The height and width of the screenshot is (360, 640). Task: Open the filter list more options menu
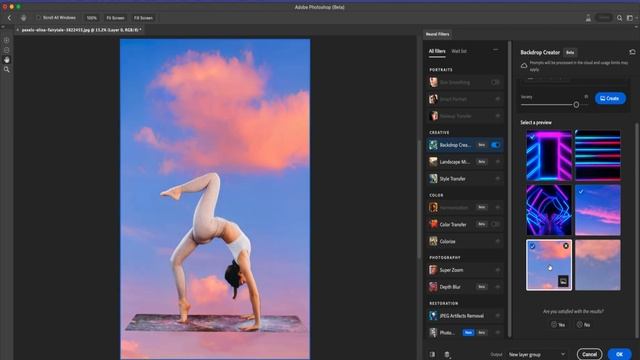496,50
